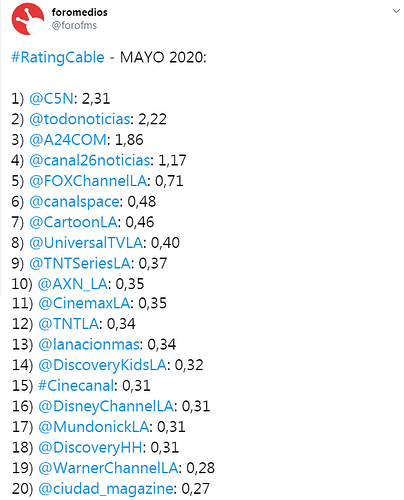Open the @ciudad_magazine mention

pyautogui.click(x=106, y=489)
